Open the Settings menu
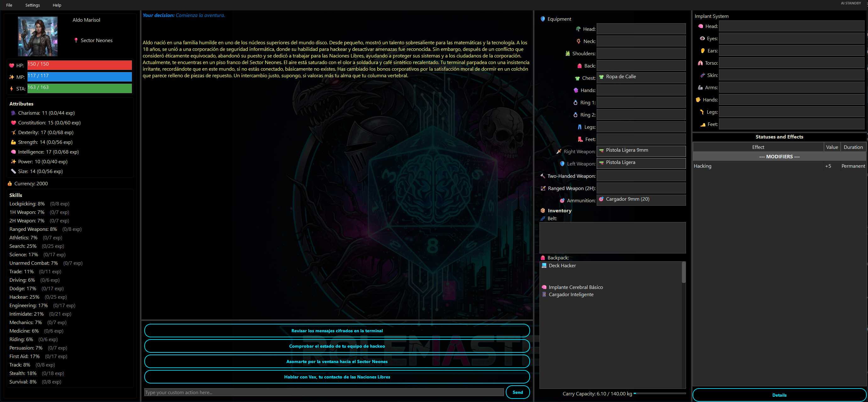868x402 pixels. [32, 5]
